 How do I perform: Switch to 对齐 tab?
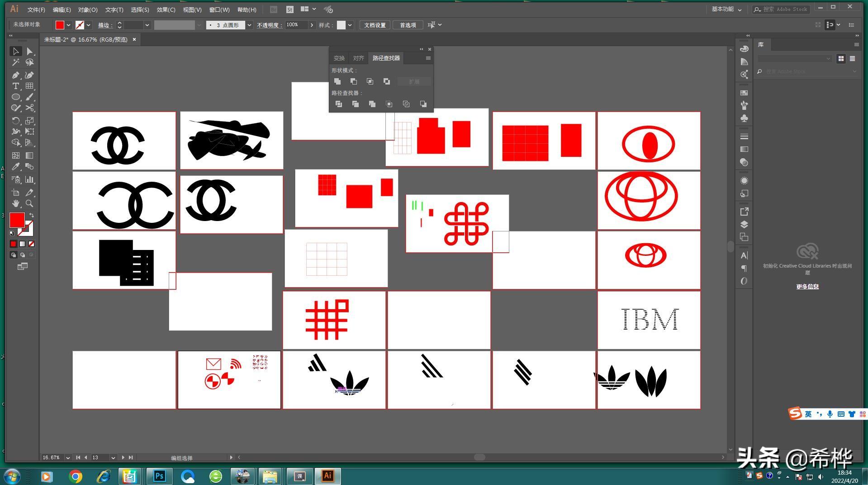[359, 58]
